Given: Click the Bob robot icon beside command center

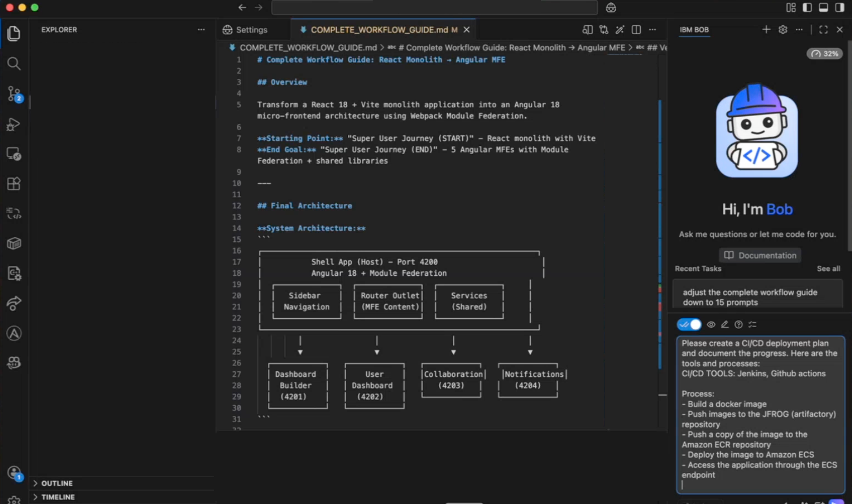Looking at the screenshot, I should click(611, 7).
